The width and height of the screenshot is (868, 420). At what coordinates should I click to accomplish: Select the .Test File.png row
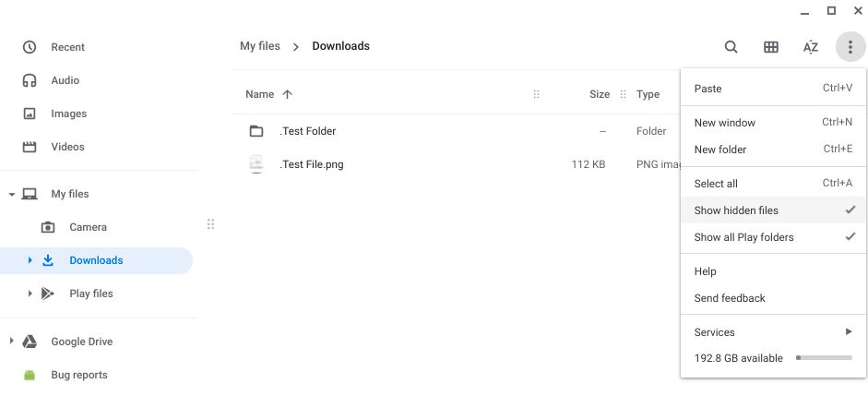click(x=312, y=164)
